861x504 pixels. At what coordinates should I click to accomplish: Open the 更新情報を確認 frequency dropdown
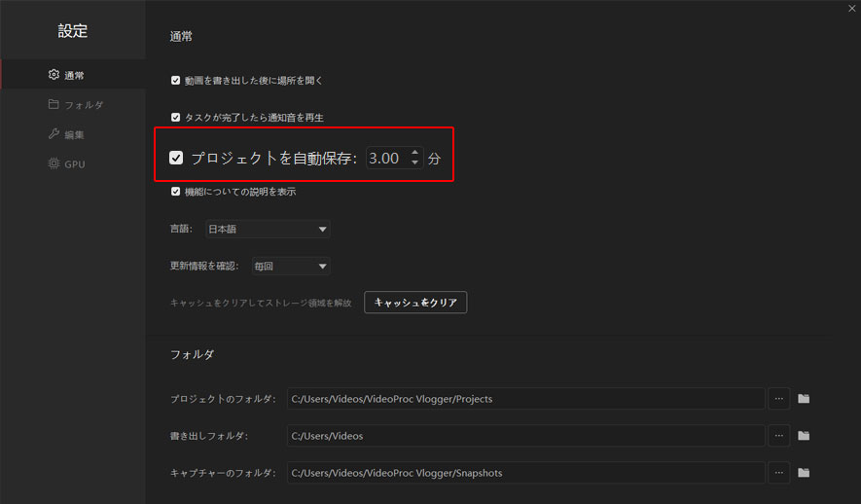(291, 266)
